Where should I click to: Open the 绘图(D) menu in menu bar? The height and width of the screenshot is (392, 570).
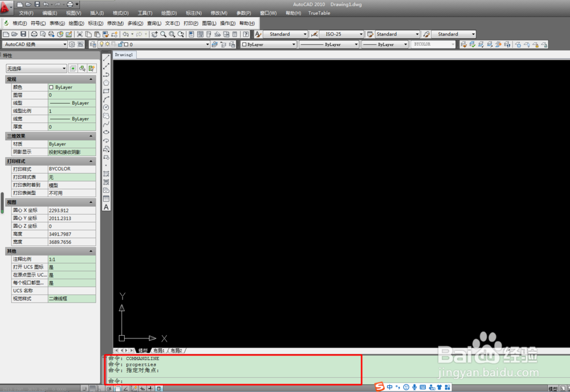(169, 13)
